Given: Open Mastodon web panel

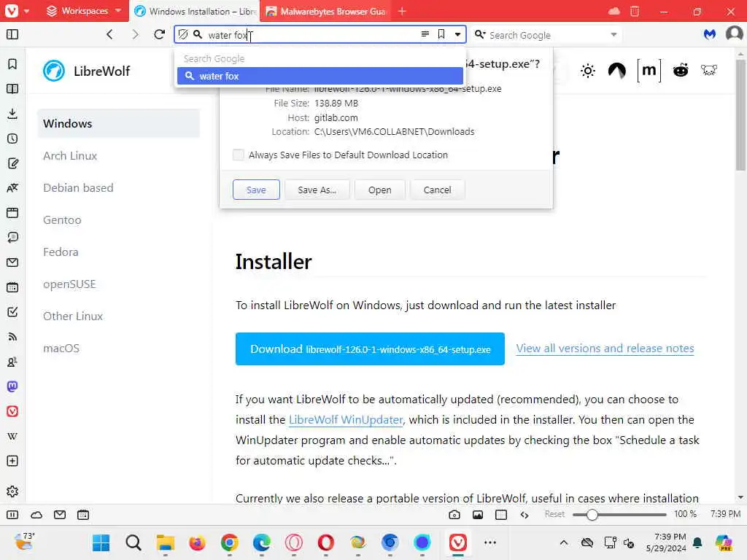Looking at the screenshot, I should tap(12, 386).
